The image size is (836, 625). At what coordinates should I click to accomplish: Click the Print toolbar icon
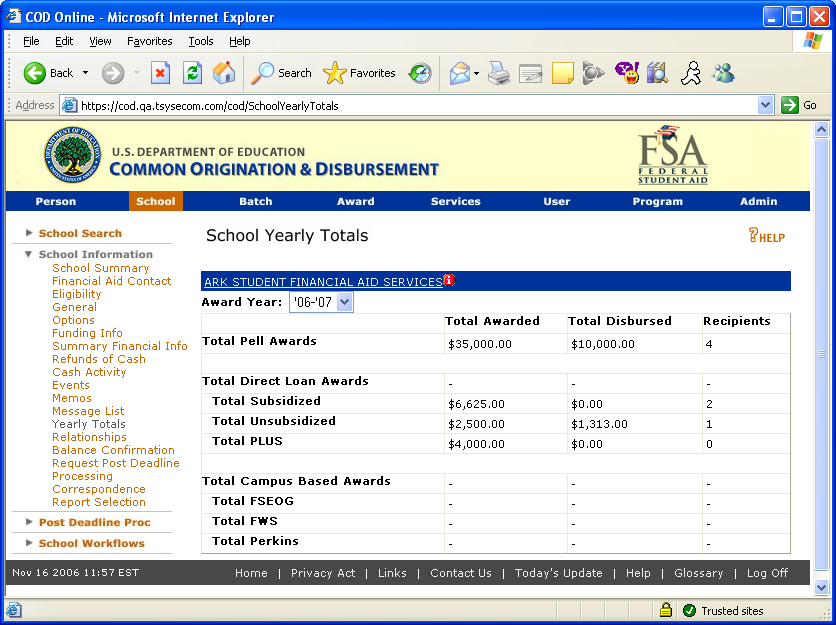pos(499,73)
